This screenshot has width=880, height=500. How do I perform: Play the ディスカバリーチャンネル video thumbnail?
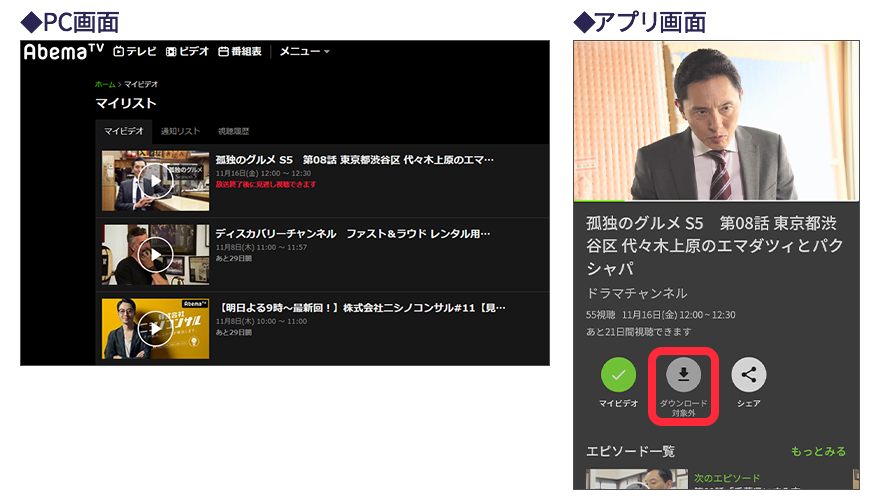coord(155,255)
